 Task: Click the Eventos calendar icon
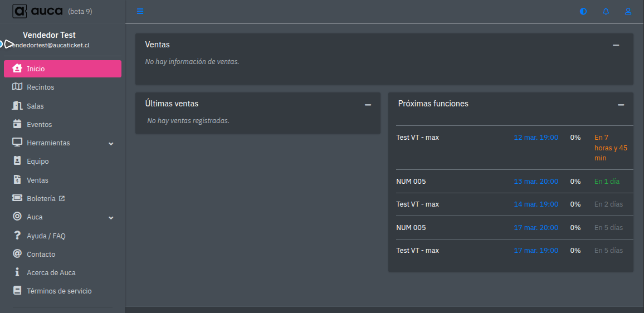17,124
